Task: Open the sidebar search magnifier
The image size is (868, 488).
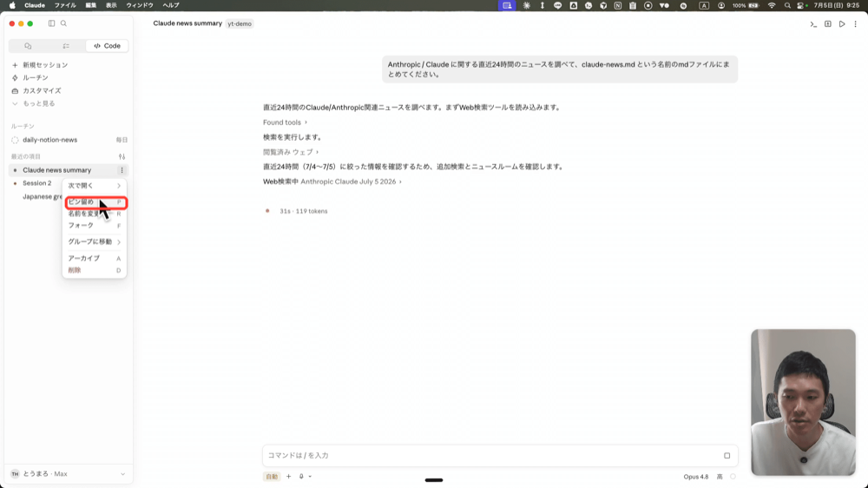Action: (x=63, y=23)
